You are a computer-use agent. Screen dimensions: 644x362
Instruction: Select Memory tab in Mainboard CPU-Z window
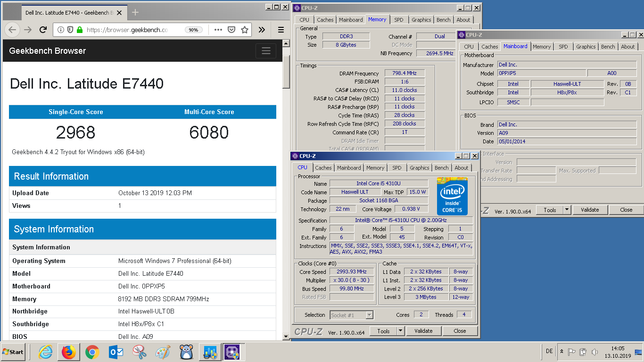tap(542, 47)
